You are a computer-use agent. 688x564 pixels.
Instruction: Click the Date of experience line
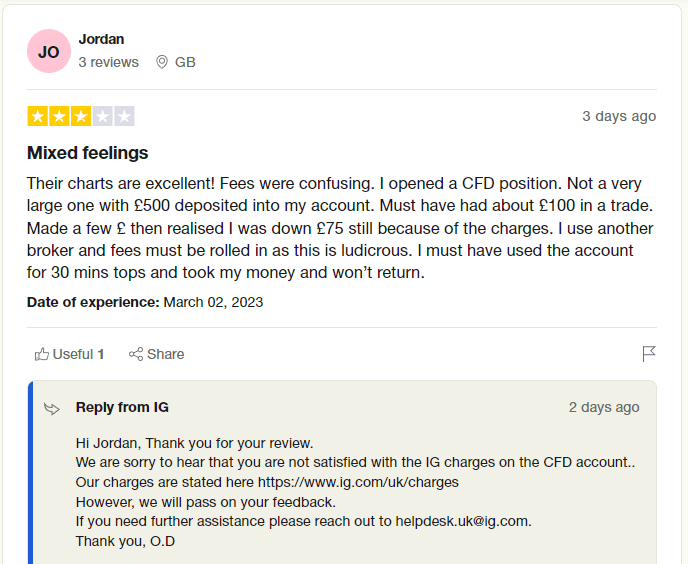(145, 302)
